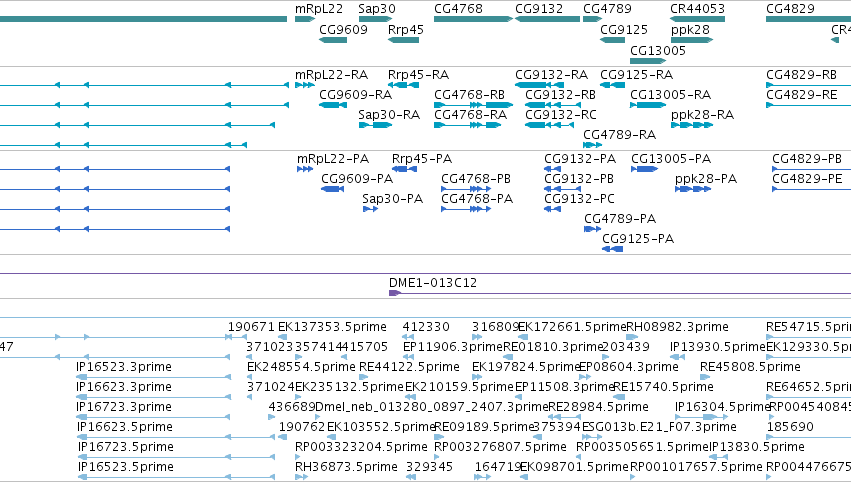Click the CG4789 gene label
This screenshot has height=482, width=851.
click(607, 9)
